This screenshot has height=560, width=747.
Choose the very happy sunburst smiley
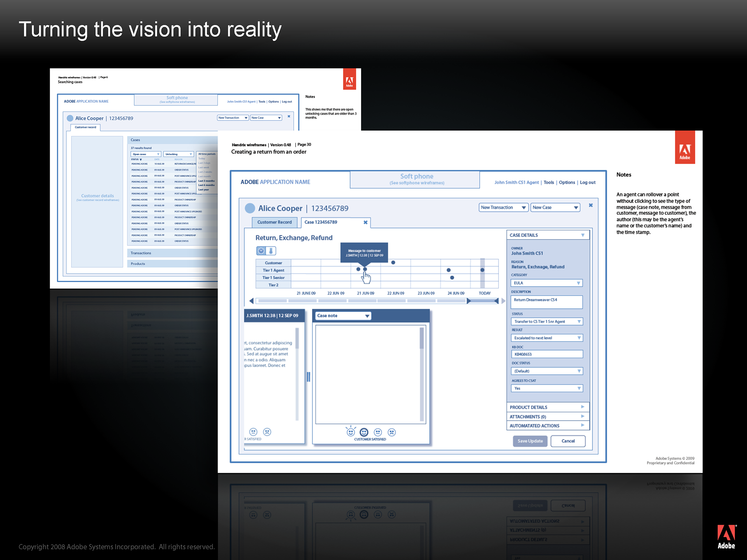[351, 432]
